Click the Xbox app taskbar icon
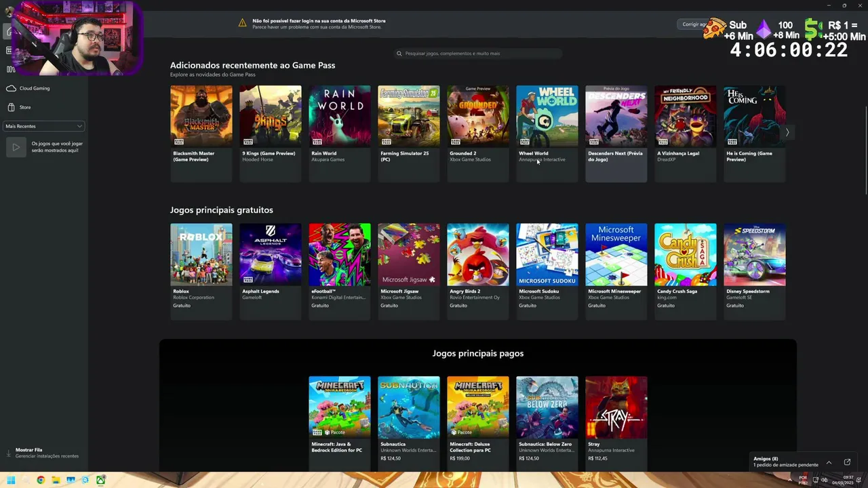The image size is (868, 488). coord(100,481)
